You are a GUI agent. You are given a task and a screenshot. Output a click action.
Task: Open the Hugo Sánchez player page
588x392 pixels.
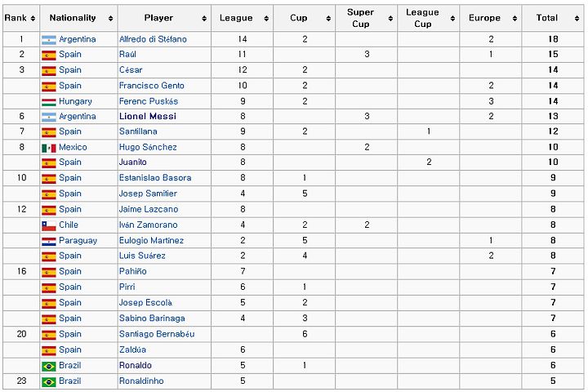[x=148, y=147]
